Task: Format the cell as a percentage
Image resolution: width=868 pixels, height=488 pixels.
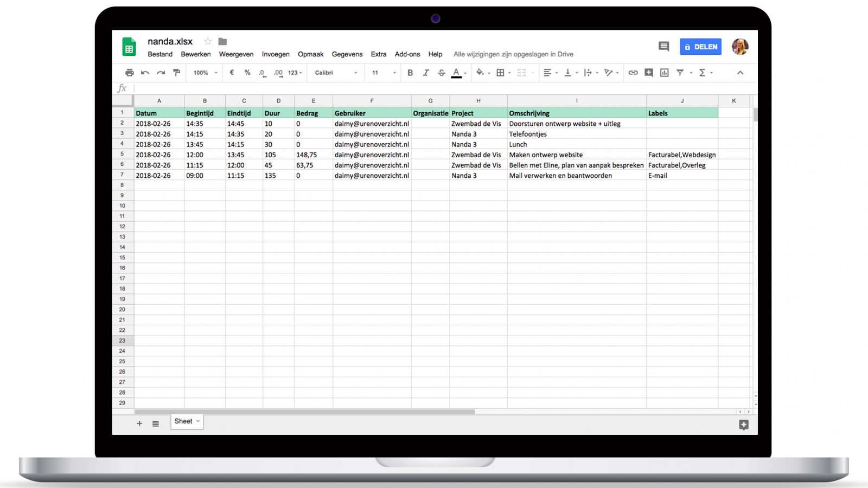Action: [x=247, y=73]
